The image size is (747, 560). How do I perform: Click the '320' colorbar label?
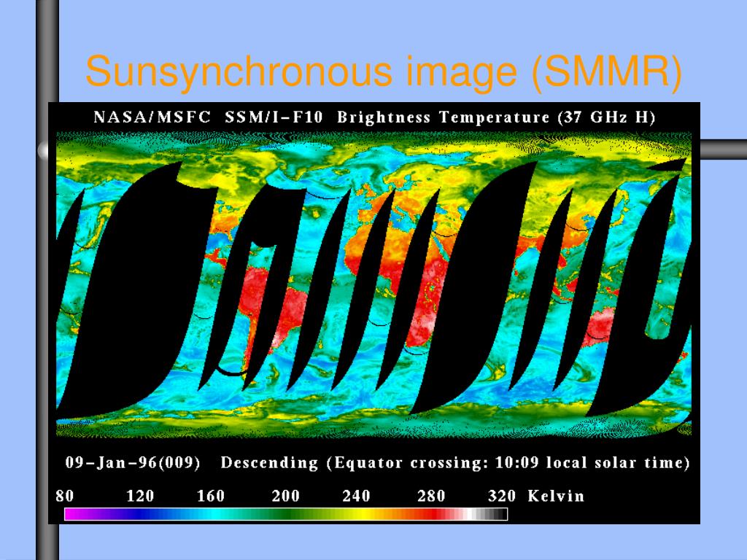point(502,496)
